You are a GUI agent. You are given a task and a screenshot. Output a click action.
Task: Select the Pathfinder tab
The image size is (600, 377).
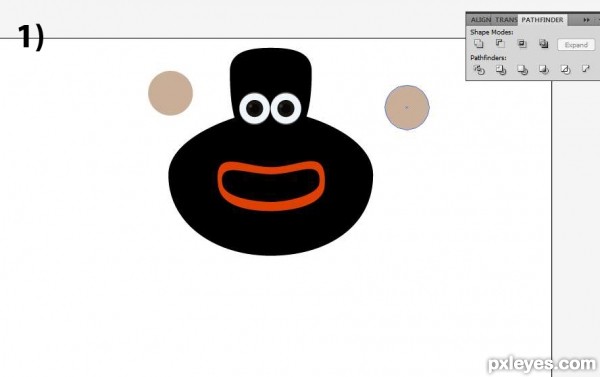(543, 20)
